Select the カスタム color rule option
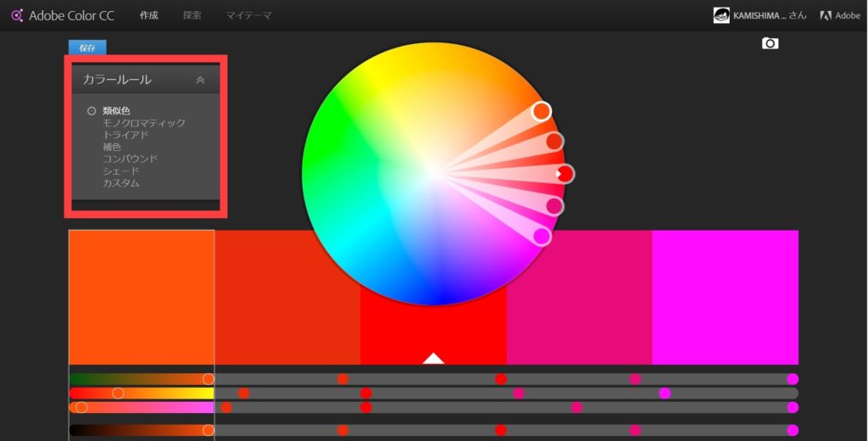The width and height of the screenshot is (868, 441). (120, 183)
